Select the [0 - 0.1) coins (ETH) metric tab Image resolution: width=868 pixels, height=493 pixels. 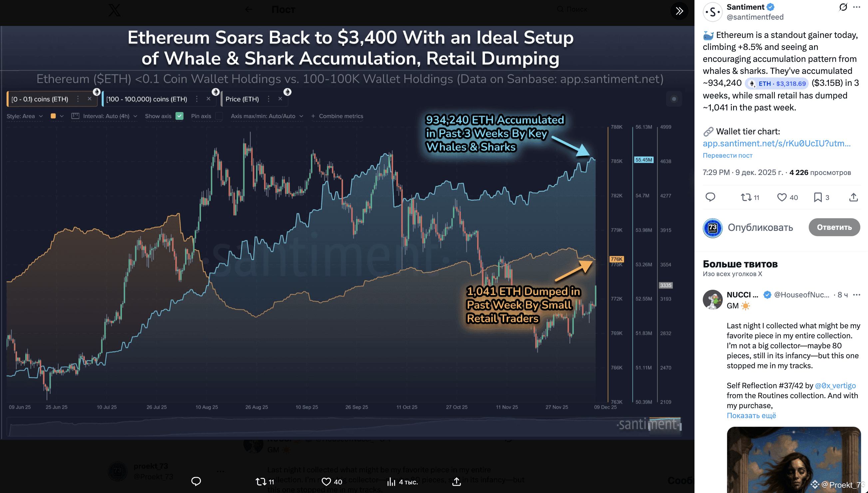pyautogui.click(x=40, y=99)
